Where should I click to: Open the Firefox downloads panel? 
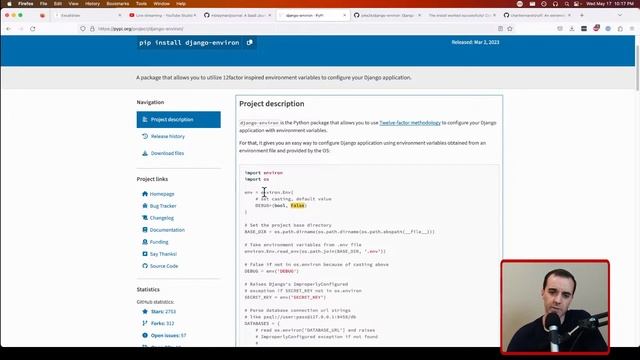(x=572, y=29)
